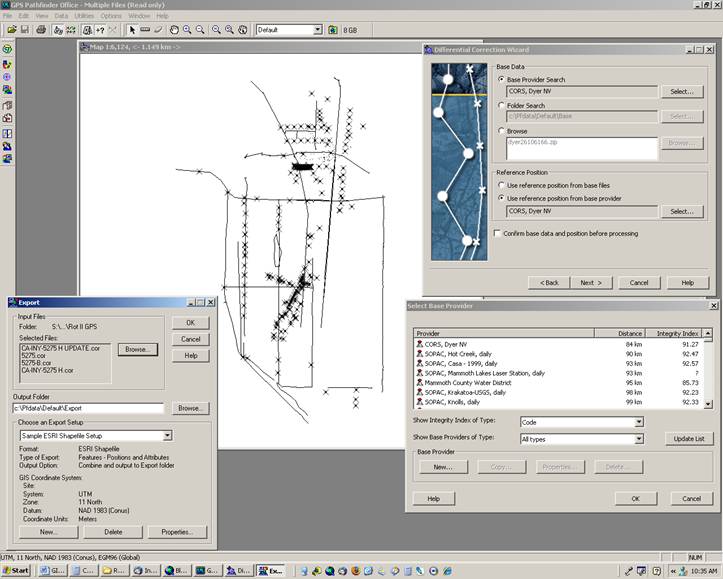Click OK in Select Base Provider dialog
The height and width of the screenshot is (579, 723).
635,498
